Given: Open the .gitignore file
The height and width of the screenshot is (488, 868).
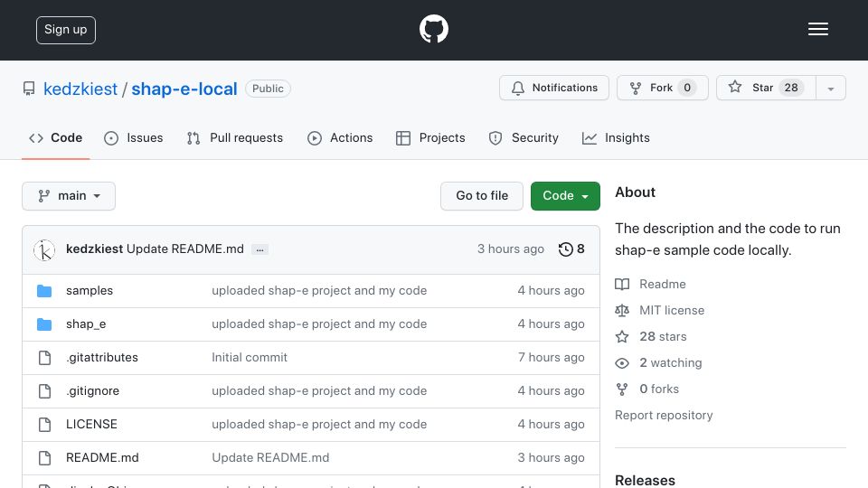Looking at the screenshot, I should (x=92, y=390).
